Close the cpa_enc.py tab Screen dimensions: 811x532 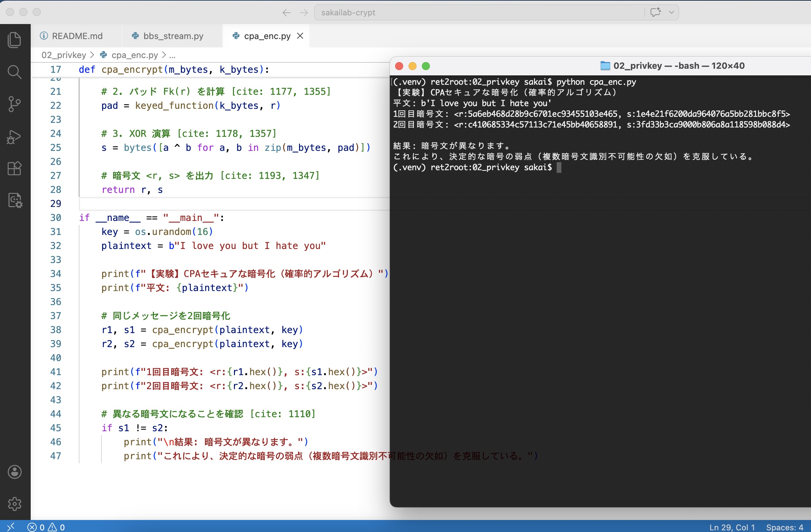coord(300,36)
